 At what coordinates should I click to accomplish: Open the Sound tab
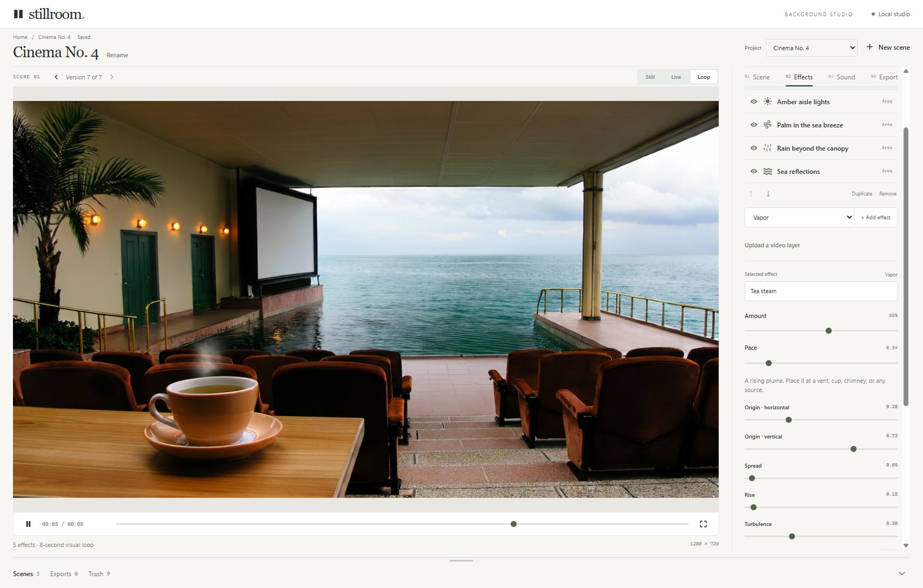coord(841,77)
